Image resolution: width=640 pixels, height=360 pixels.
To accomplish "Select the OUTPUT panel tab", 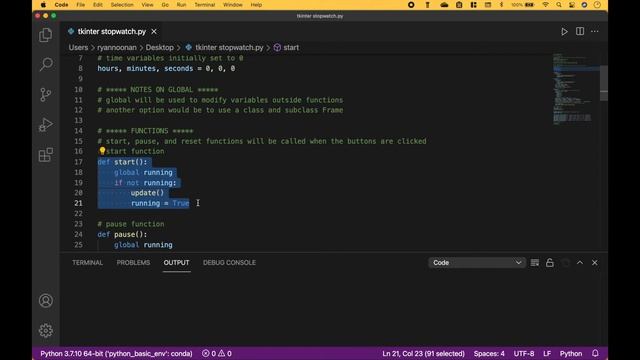I will [176, 262].
